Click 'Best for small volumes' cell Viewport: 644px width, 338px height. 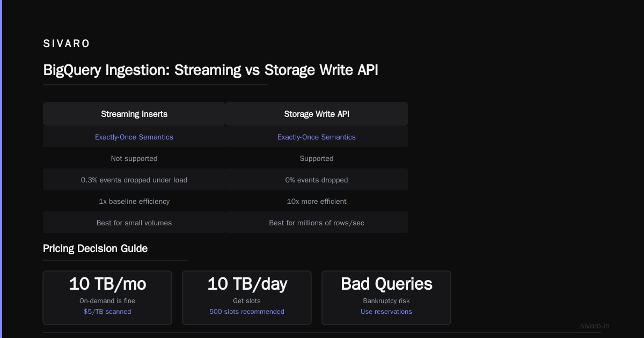[134, 223]
